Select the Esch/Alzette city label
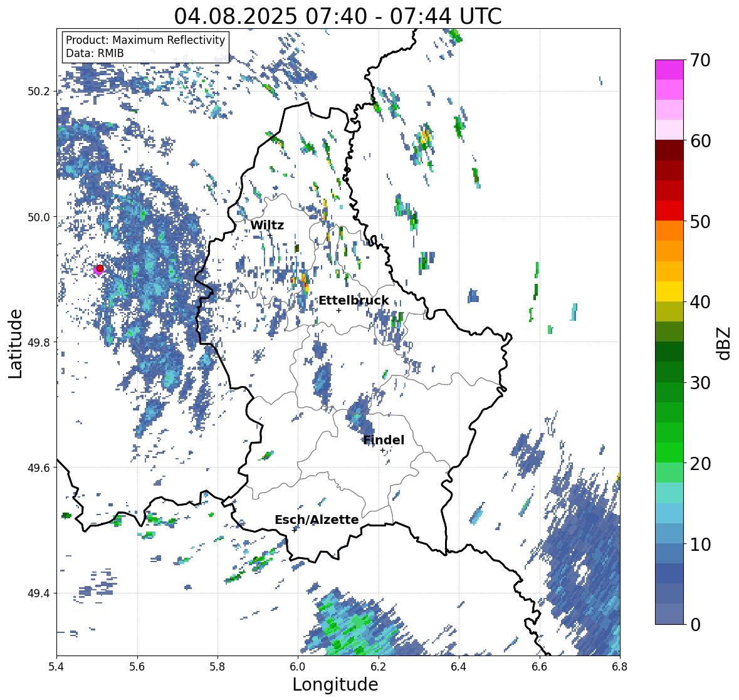This screenshot has height=700, width=739. [x=317, y=520]
